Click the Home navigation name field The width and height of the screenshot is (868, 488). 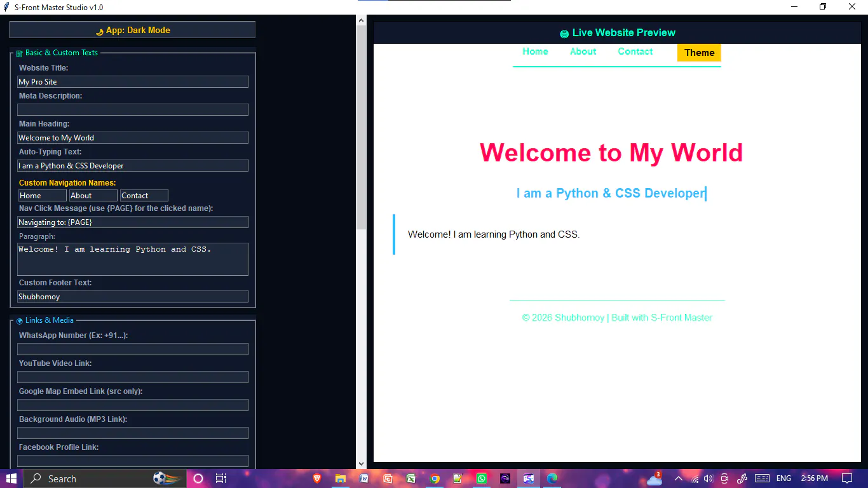42,196
